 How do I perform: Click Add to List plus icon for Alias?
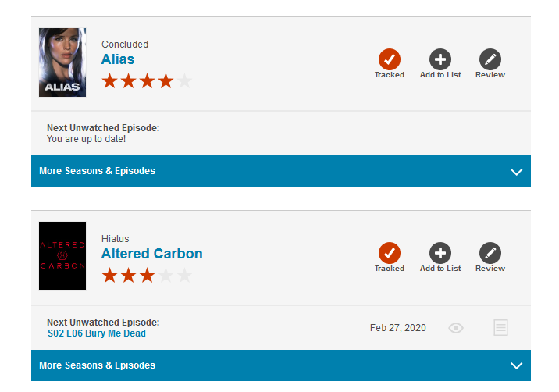click(x=440, y=59)
